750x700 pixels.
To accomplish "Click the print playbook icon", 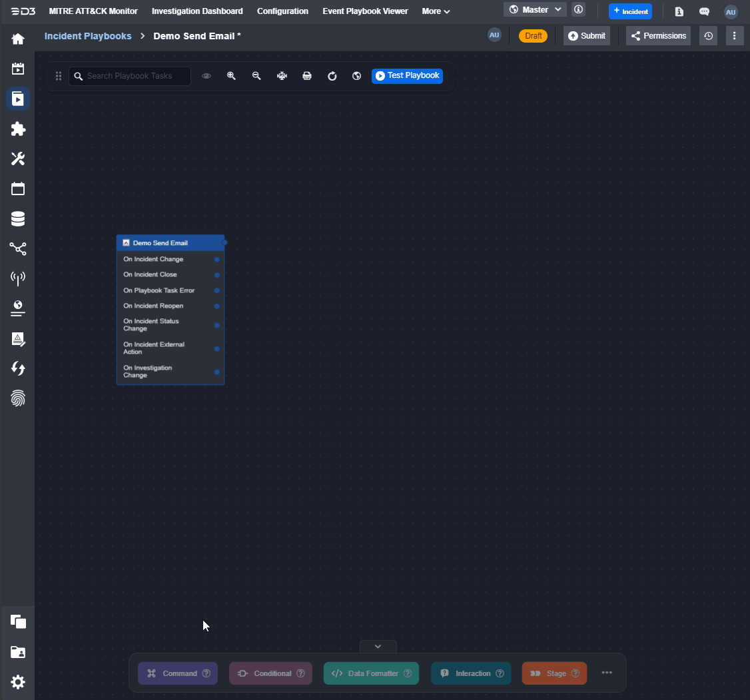I will [x=307, y=76].
